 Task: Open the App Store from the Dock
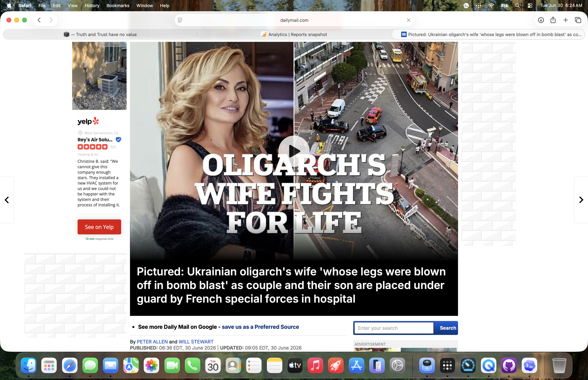point(356,365)
